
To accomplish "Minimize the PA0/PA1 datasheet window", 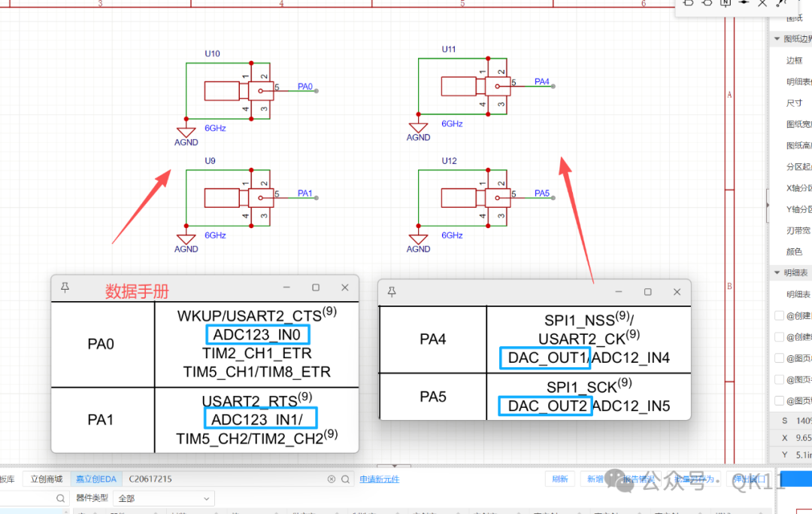I will click(286, 287).
